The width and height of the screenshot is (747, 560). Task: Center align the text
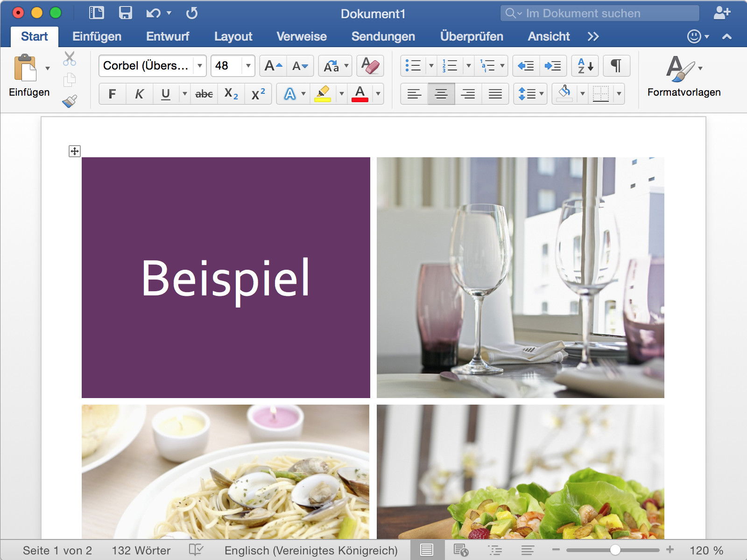(441, 94)
